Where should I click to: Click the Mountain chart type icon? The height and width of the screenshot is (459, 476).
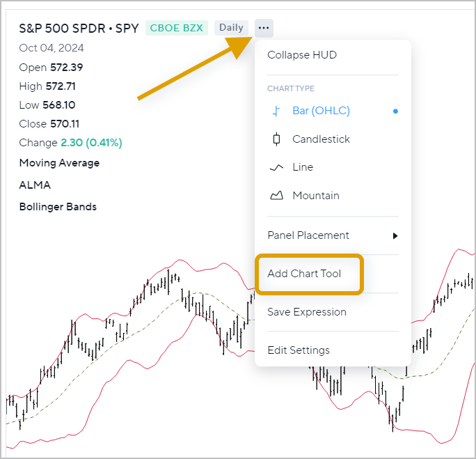(276, 196)
